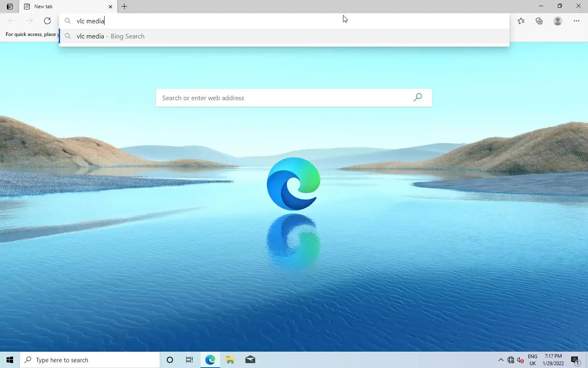The height and width of the screenshot is (368, 588).
Task: Click the 'For quick access' favorites bar text
Action: coord(32,34)
